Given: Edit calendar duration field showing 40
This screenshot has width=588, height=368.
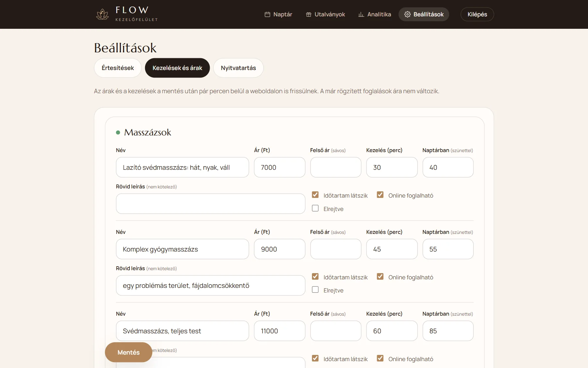Looking at the screenshot, I should 448,167.
